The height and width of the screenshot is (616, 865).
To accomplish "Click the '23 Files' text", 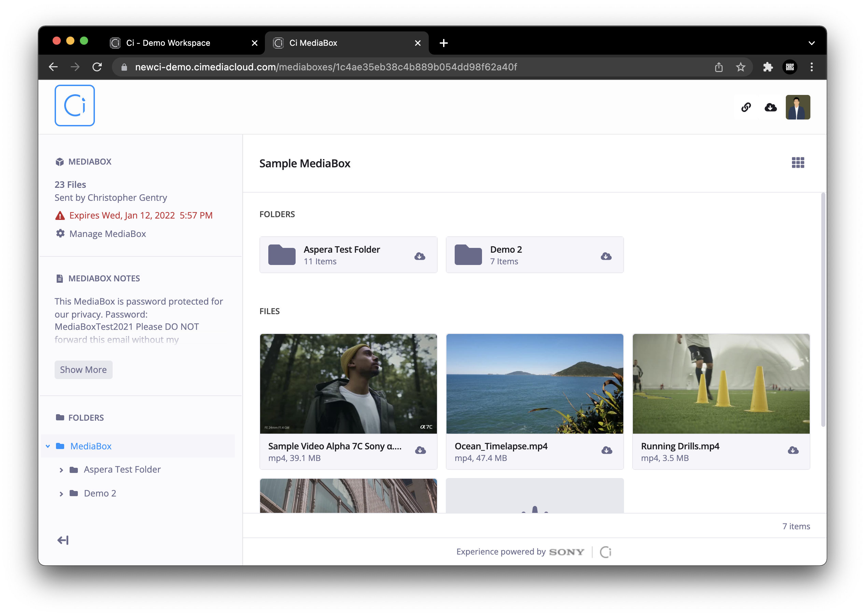I will click(70, 185).
